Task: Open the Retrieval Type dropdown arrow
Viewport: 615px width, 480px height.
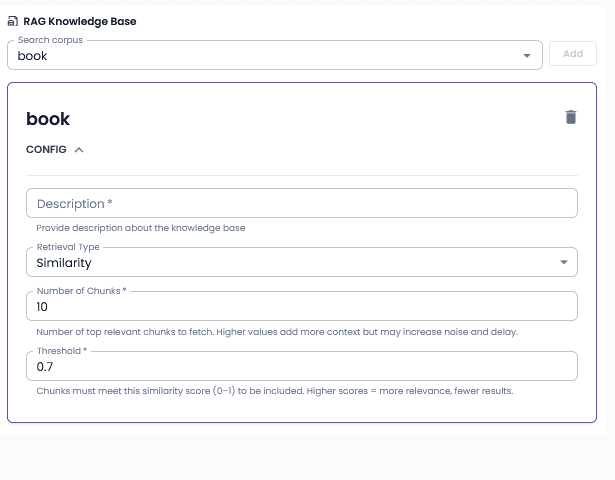Action: (x=564, y=262)
